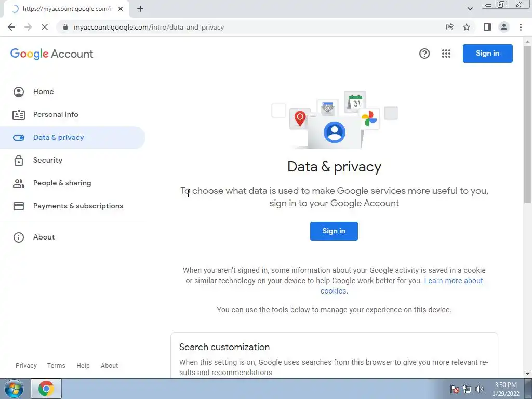Open the Google apps grid icon
This screenshot has width=532, height=399.
coord(446,54)
